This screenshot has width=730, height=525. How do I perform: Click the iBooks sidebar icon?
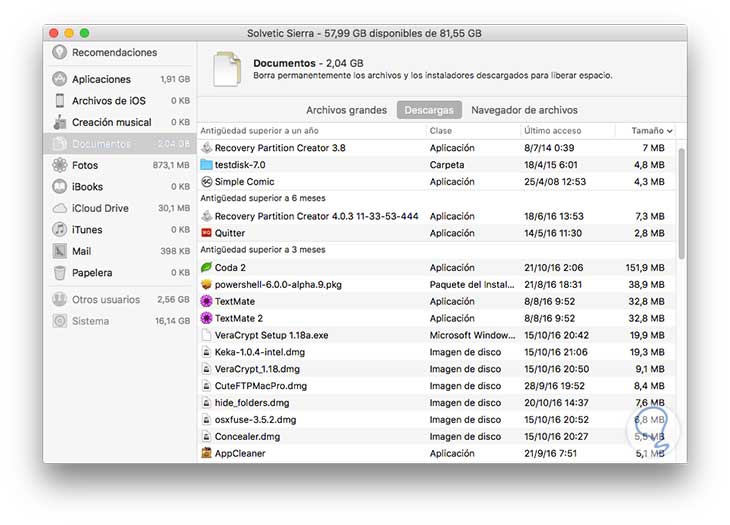(60, 187)
